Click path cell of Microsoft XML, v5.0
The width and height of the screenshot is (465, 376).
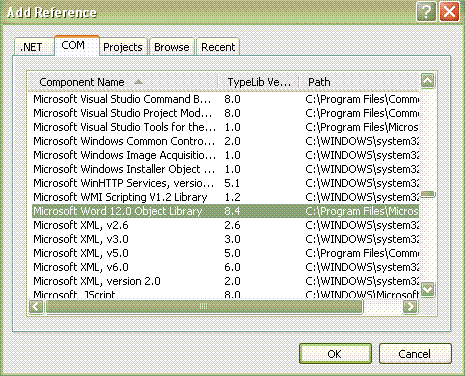click(362, 253)
